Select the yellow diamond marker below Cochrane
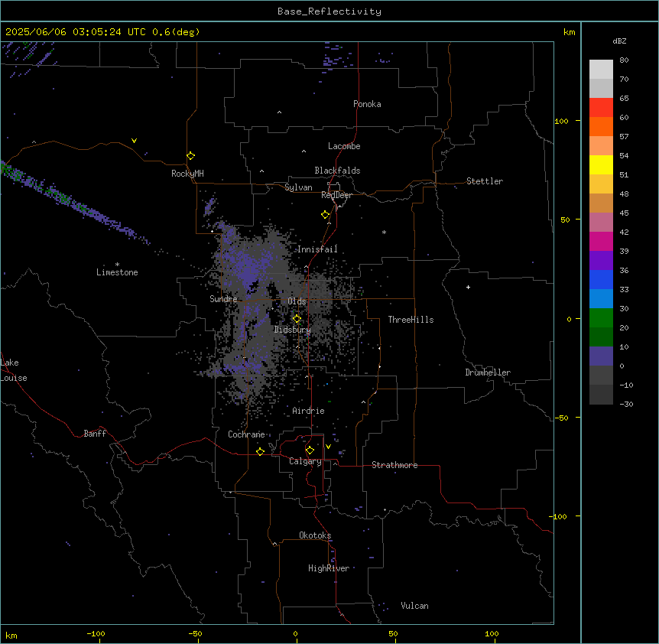 coord(260,451)
